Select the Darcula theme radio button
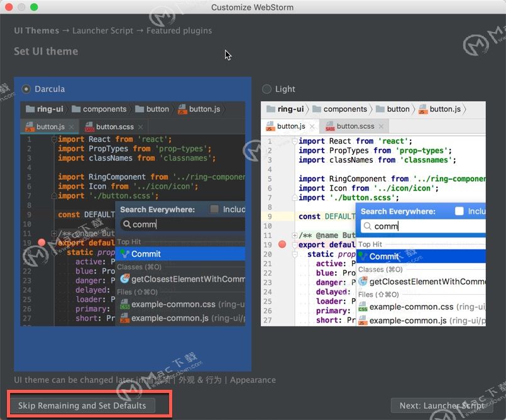 (x=26, y=89)
